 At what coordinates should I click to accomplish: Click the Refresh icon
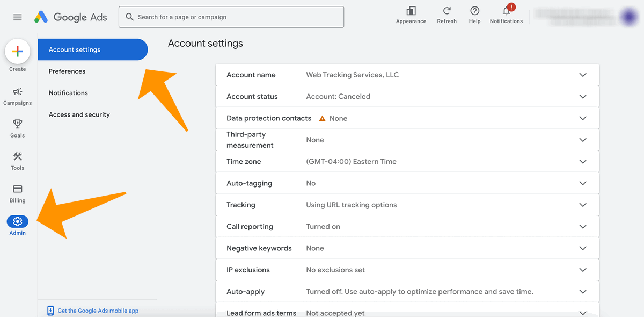447,11
